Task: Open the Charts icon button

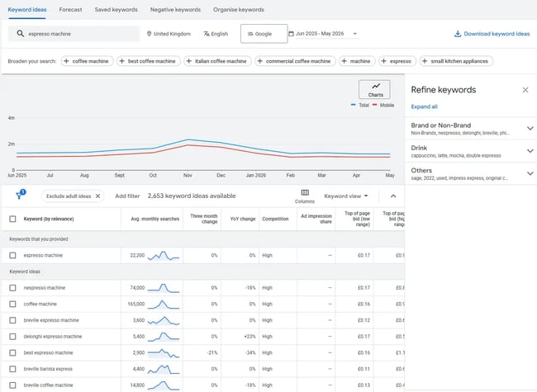Action: click(374, 90)
